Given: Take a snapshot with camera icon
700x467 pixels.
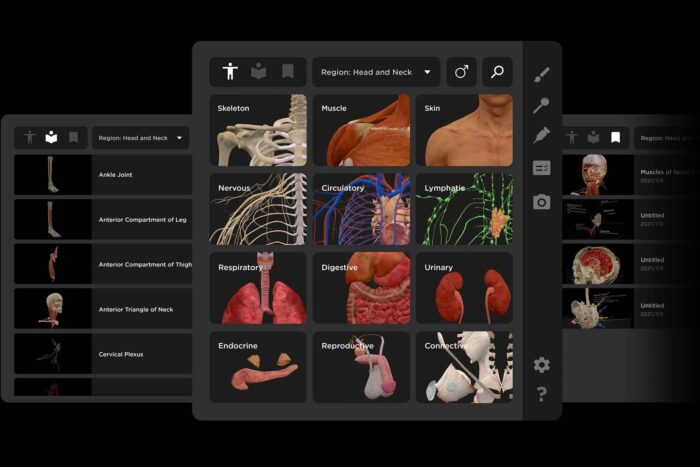Looking at the screenshot, I should click(541, 201).
